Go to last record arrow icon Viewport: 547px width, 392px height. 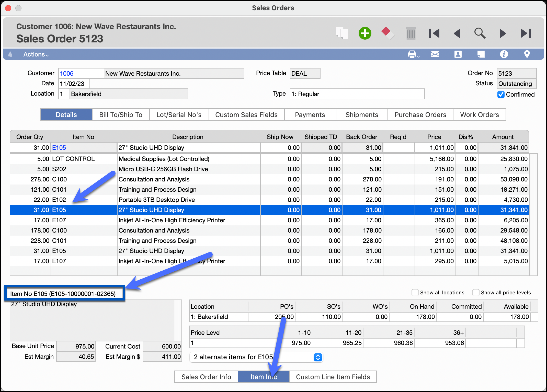[526, 33]
